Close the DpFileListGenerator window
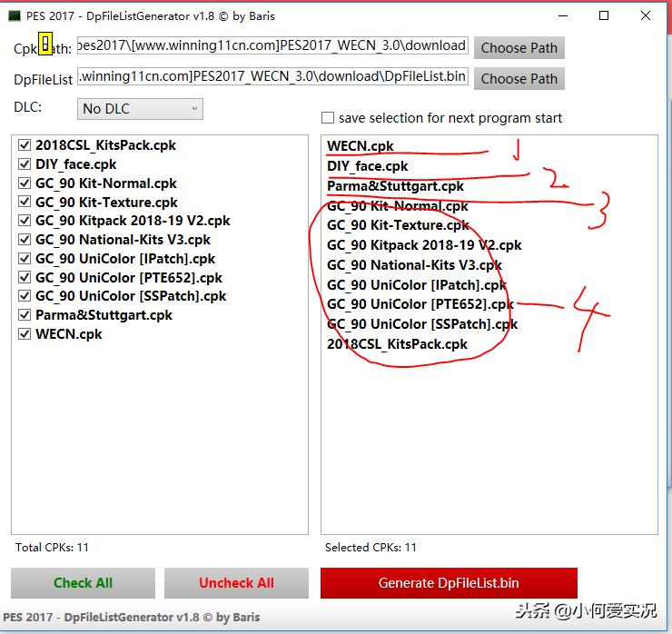Image resolution: width=672 pixels, height=634 pixels. (x=646, y=16)
